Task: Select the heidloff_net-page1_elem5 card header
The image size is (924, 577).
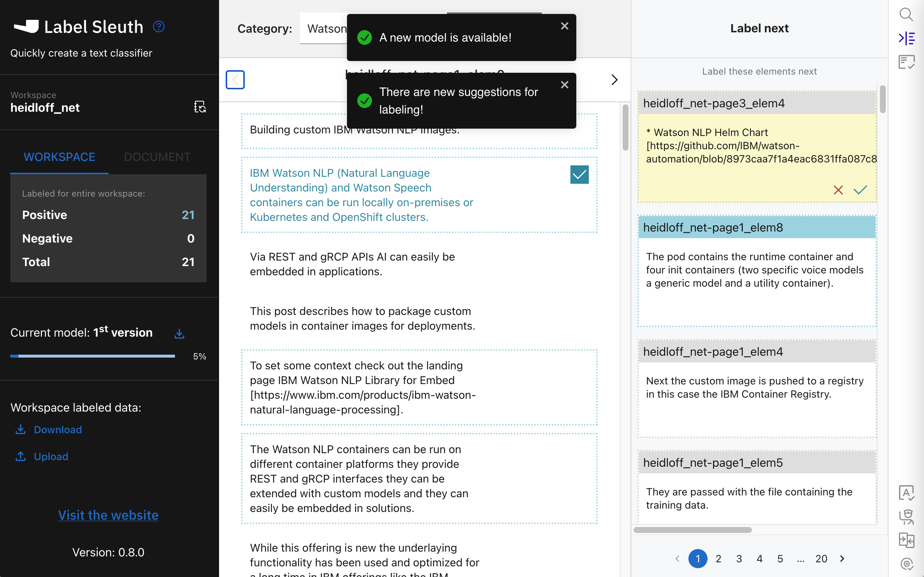Action: tap(756, 462)
